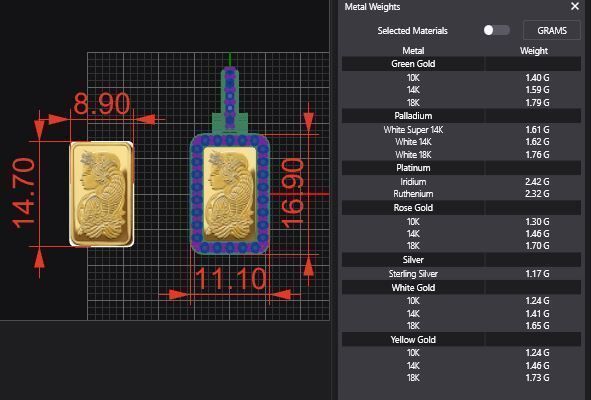The width and height of the screenshot is (591, 400).
Task: Click the 1.65 G white gold weight
Action: 537,326
